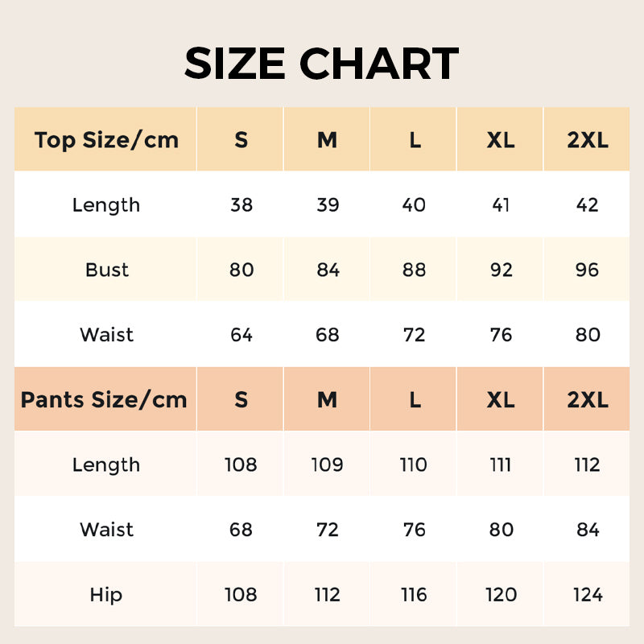Click the pants length value 109
The image size is (644, 644).
coord(328,465)
